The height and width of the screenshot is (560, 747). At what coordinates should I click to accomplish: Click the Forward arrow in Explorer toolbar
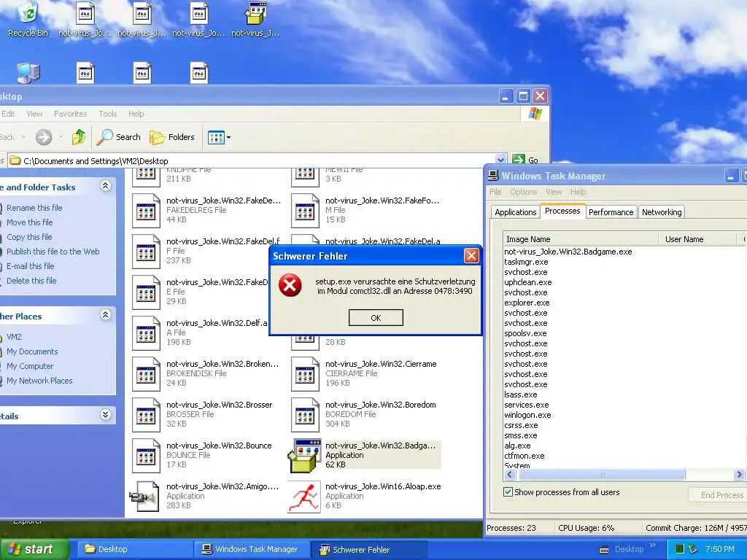[44, 137]
